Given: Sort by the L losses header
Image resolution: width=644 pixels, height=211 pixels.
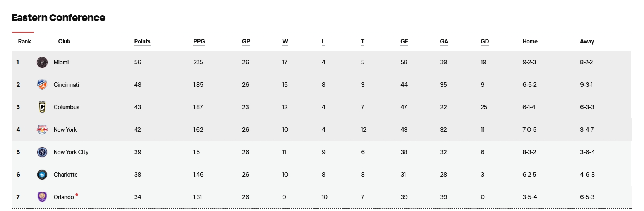Looking at the screenshot, I should click(323, 41).
